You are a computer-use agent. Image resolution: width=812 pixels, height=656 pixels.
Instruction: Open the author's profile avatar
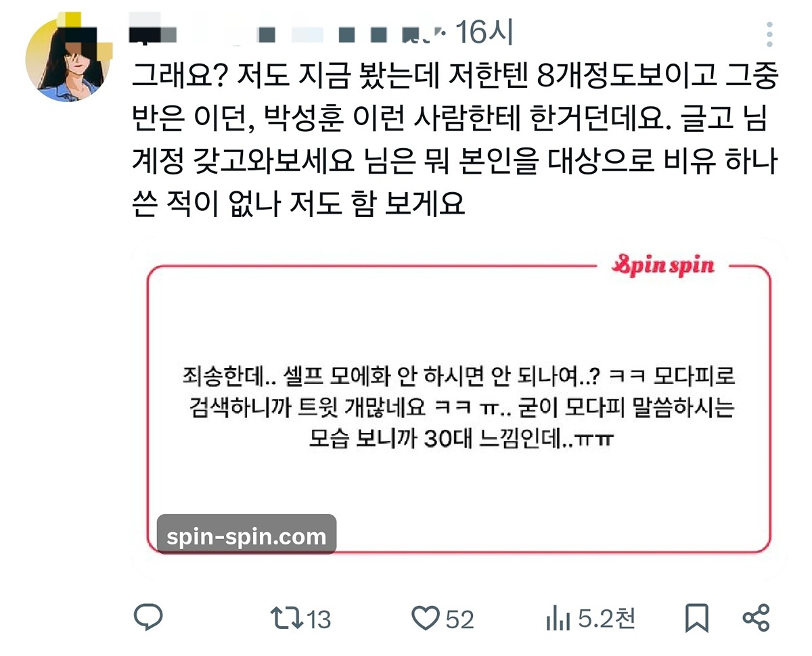pyautogui.click(x=67, y=59)
